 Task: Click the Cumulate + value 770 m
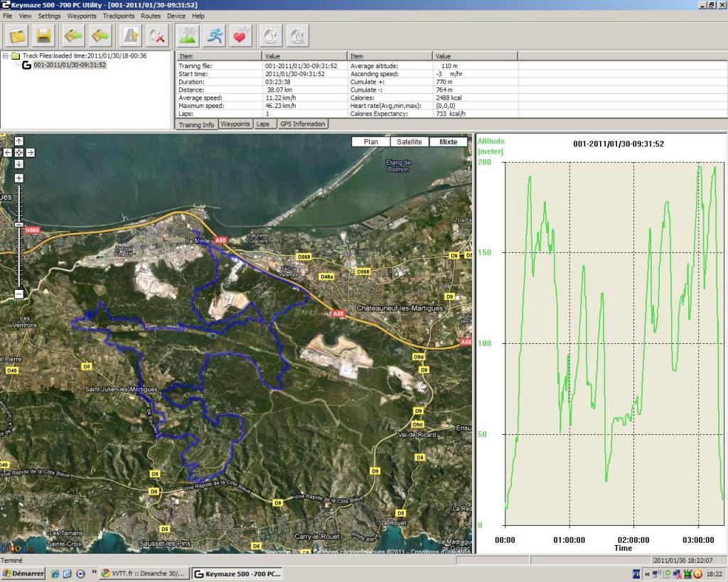(x=444, y=82)
